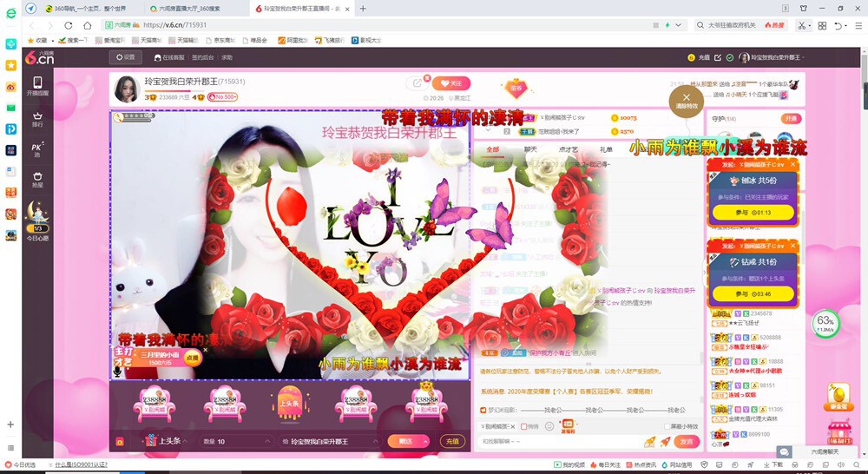The width and height of the screenshot is (868, 474).
Task: Click the 清除特效 clear effects button
Action: (x=686, y=102)
